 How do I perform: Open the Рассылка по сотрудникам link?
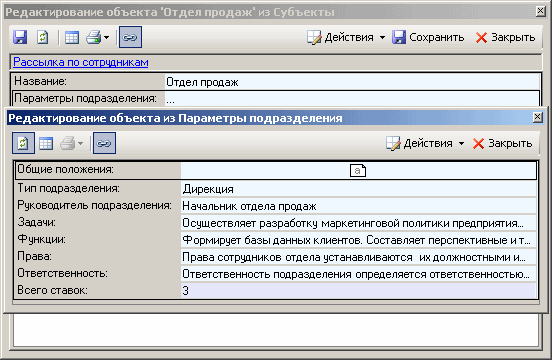tap(81, 62)
